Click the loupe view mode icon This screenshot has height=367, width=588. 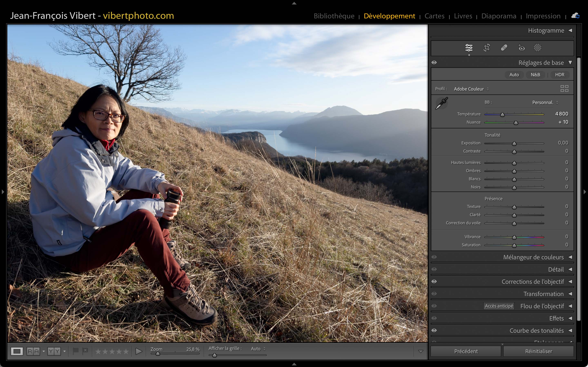pos(17,351)
